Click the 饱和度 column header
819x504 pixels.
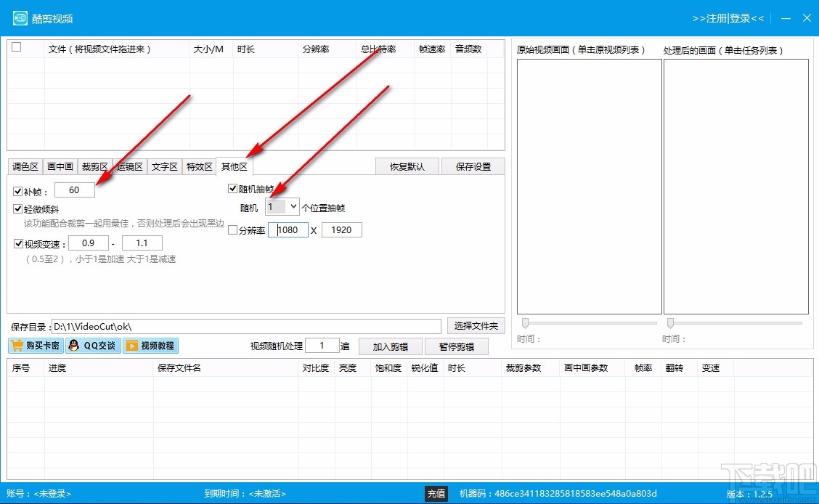(389, 367)
